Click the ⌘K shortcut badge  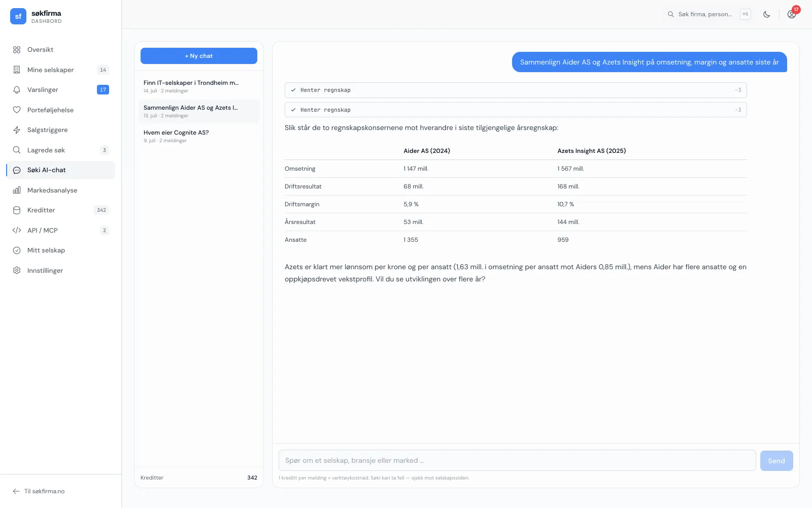746,14
